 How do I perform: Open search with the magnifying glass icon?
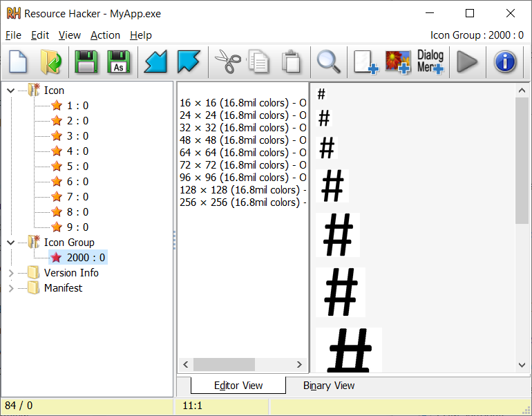tap(328, 62)
